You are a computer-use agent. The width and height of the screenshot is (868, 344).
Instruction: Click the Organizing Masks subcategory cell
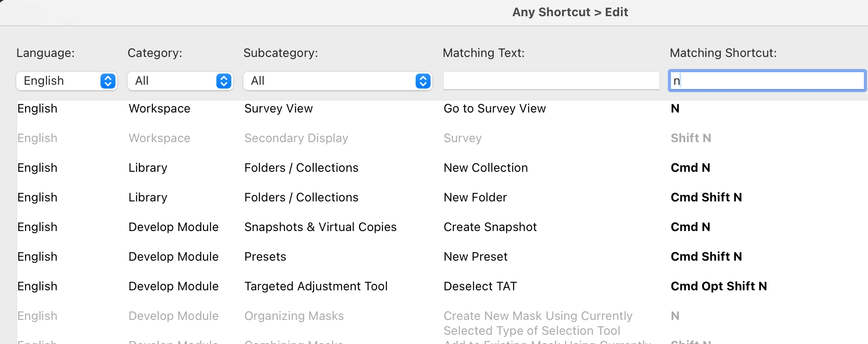point(294,316)
